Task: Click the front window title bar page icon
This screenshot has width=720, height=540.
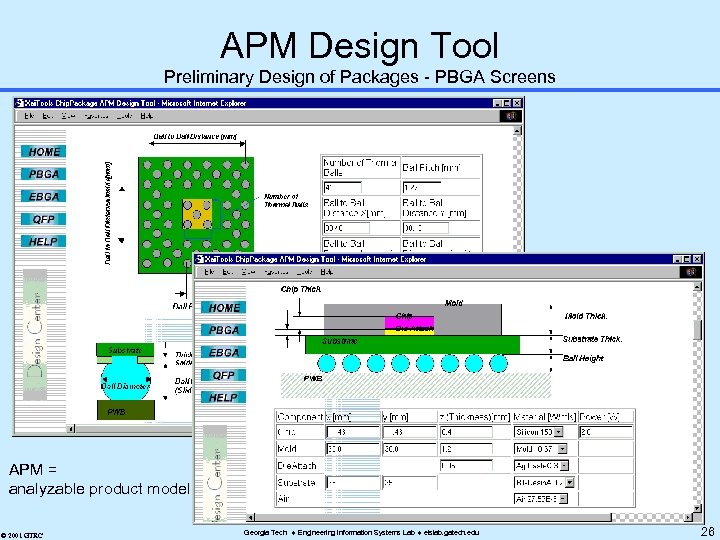Action: coord(199,259)
